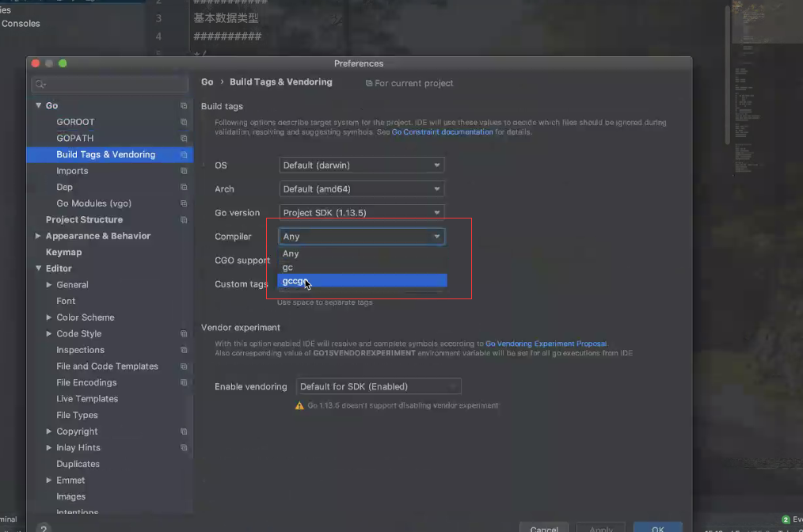Click the project icon beside File Encodings

pyautogui.click(x=184, y=382)
